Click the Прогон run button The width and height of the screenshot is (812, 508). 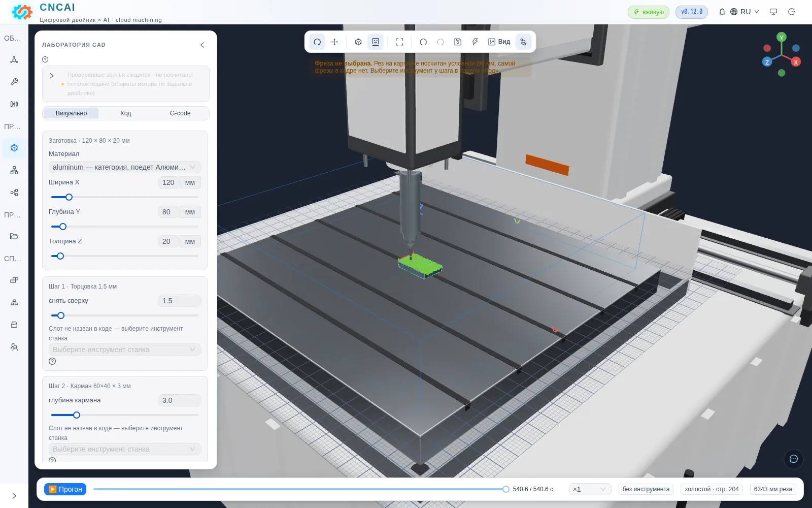point(65,489)
